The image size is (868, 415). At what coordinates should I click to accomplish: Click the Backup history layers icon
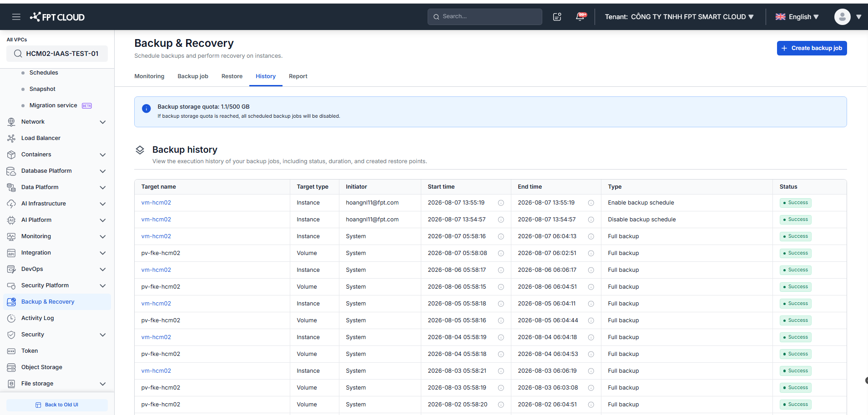point(140,150)
